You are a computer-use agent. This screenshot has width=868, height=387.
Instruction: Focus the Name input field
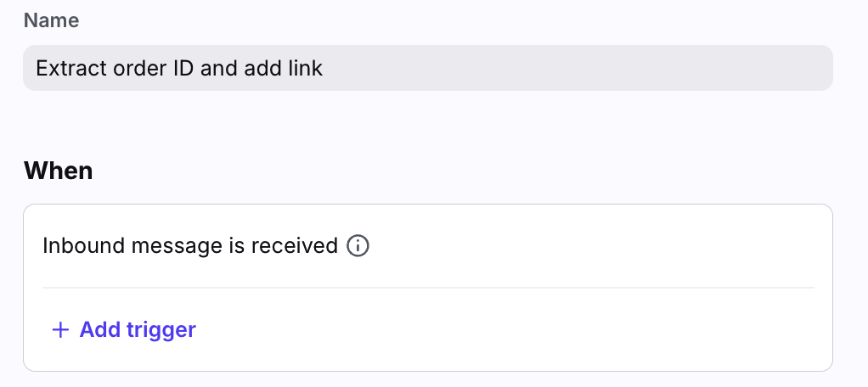point(427,68)
